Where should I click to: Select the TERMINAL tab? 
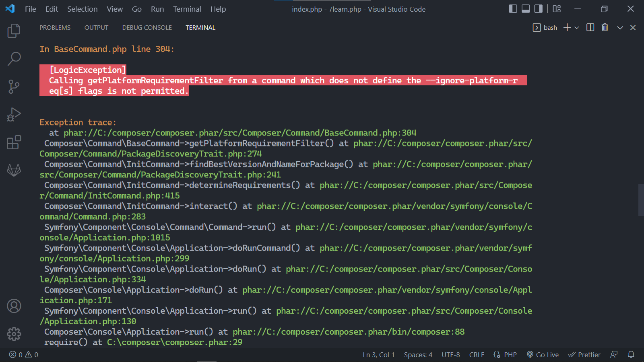200,27
